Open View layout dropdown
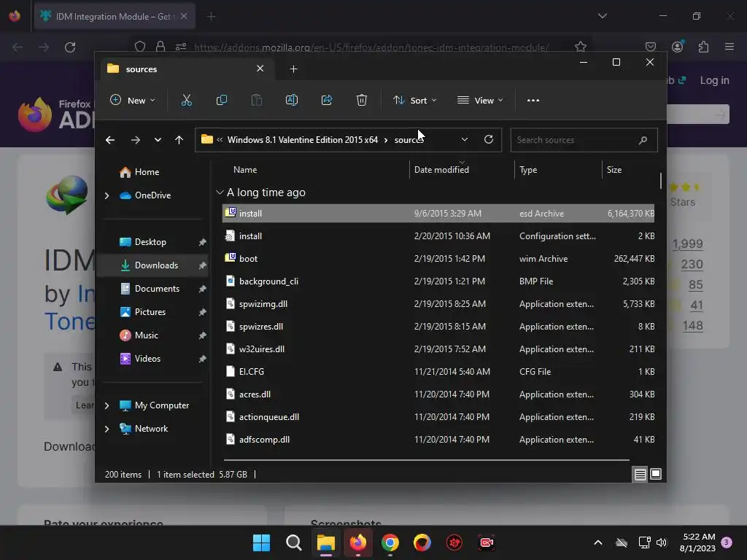 coord(480,101)
